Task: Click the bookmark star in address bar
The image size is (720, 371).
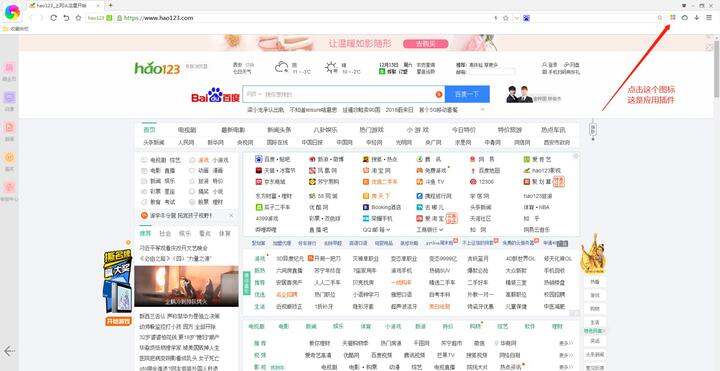Action: tap(506, 18)
